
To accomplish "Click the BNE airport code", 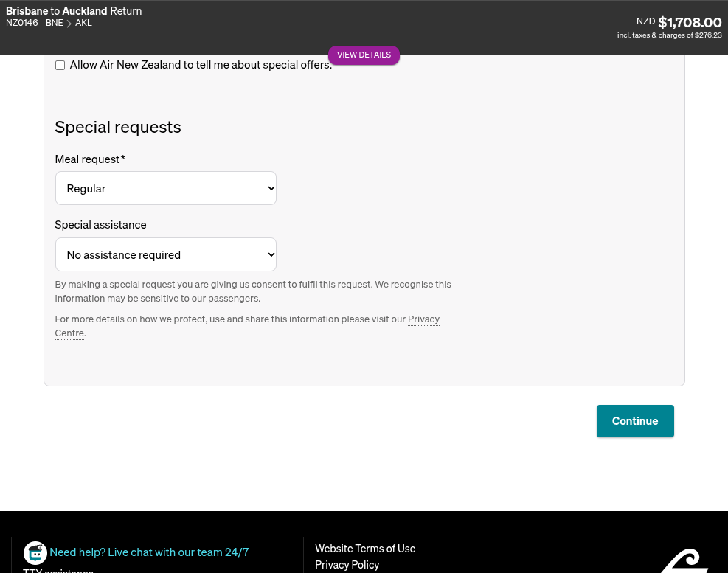I will [55, 23].
